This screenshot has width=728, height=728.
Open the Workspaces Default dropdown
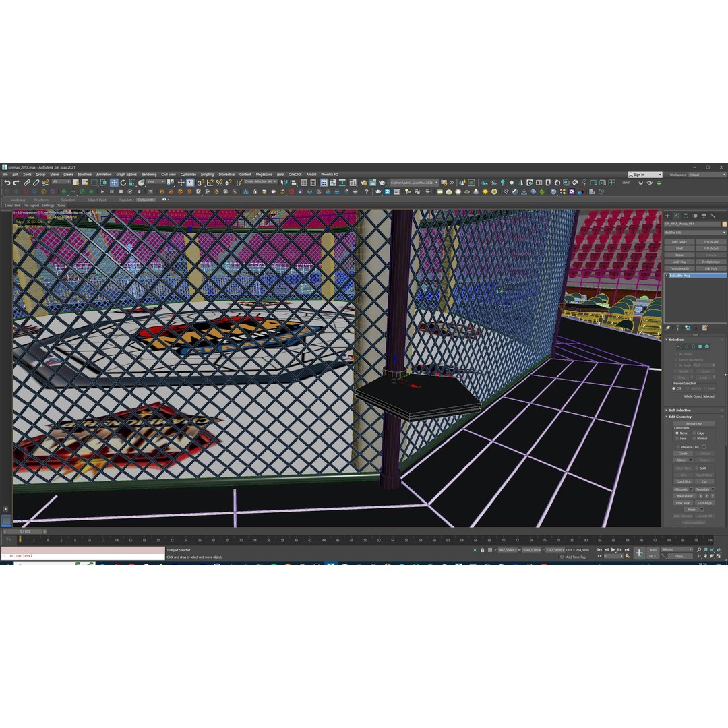click(x=706, y=175)
